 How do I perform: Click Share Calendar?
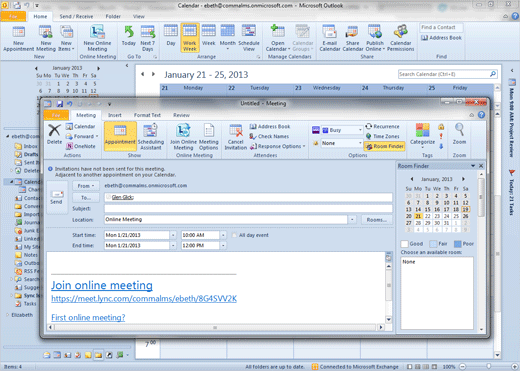pyautogui.click(x=353, y=38)
